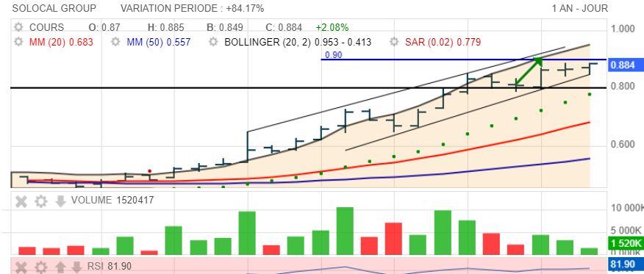The width and height of the screenshot is (644, 274).
Task: Click the SOLOCAL GROUP title
Action: [54, 8]
